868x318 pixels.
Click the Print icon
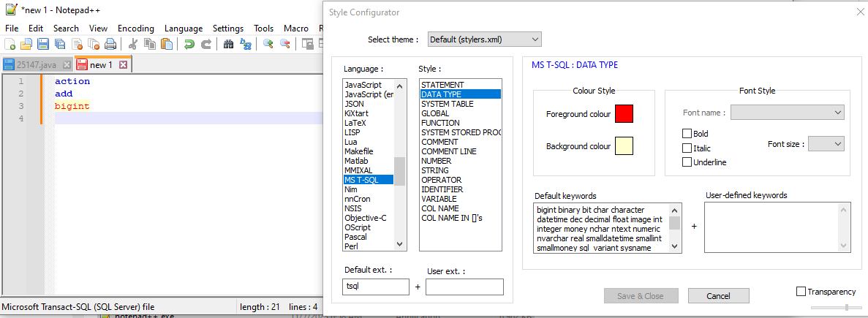coord(110,44)
